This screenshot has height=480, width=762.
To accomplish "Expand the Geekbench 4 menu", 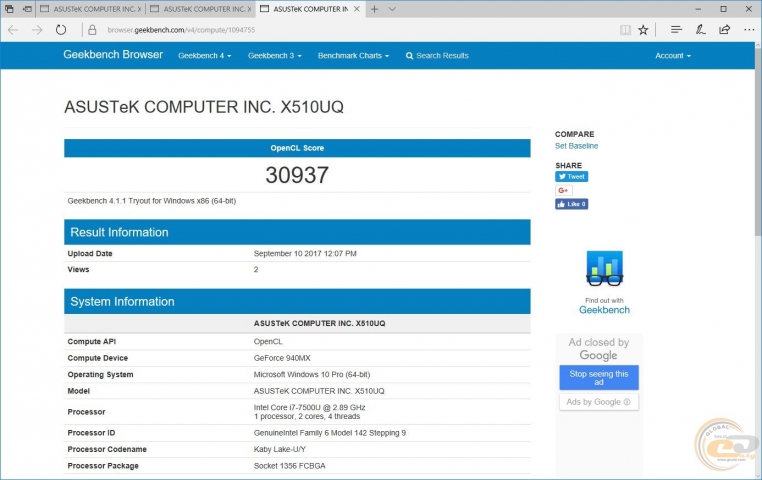I will pyautogui.click(x=205, y=56).
